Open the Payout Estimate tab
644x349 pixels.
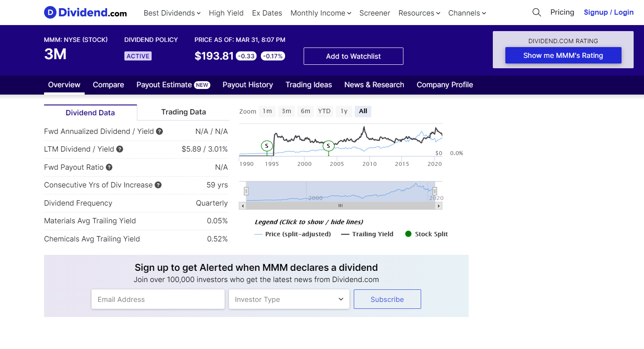pos(173,85)
